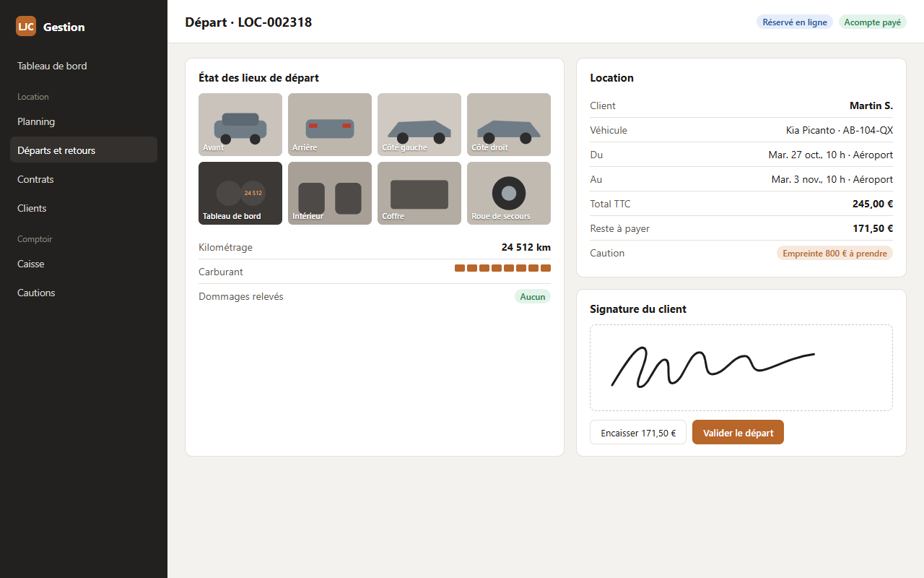Image resolution: width=924 pixels, height=578 pixels.
Task: Click the LJC Gestion logo icon
Action: coord(26,26)
